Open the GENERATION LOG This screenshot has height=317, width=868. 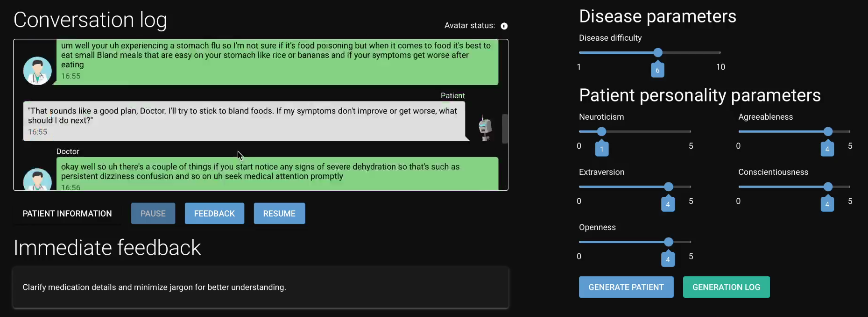pyautogui.click(x=726, y=287)
